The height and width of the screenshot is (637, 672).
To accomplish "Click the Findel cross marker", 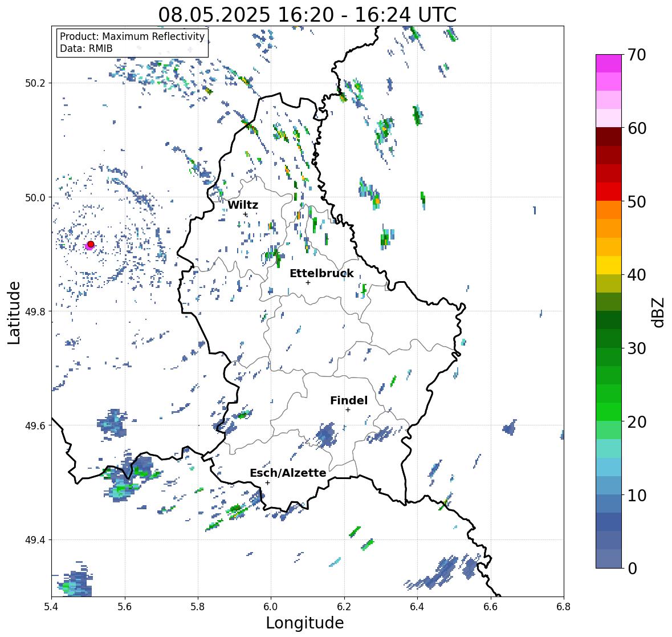I will tap(348, 410).
